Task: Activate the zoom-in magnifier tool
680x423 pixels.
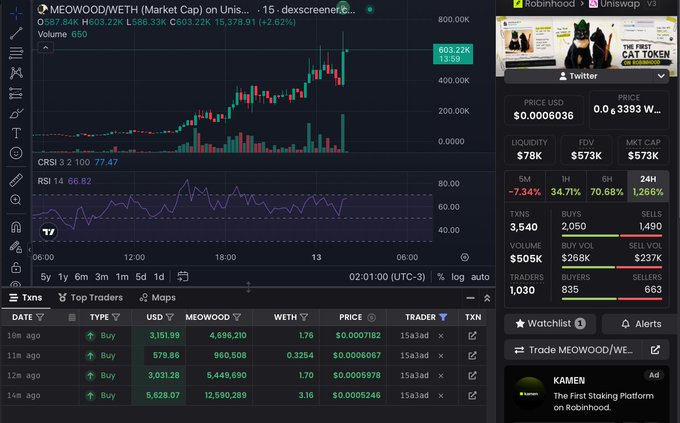Action: pyautogui.click(x=16, y=200)
